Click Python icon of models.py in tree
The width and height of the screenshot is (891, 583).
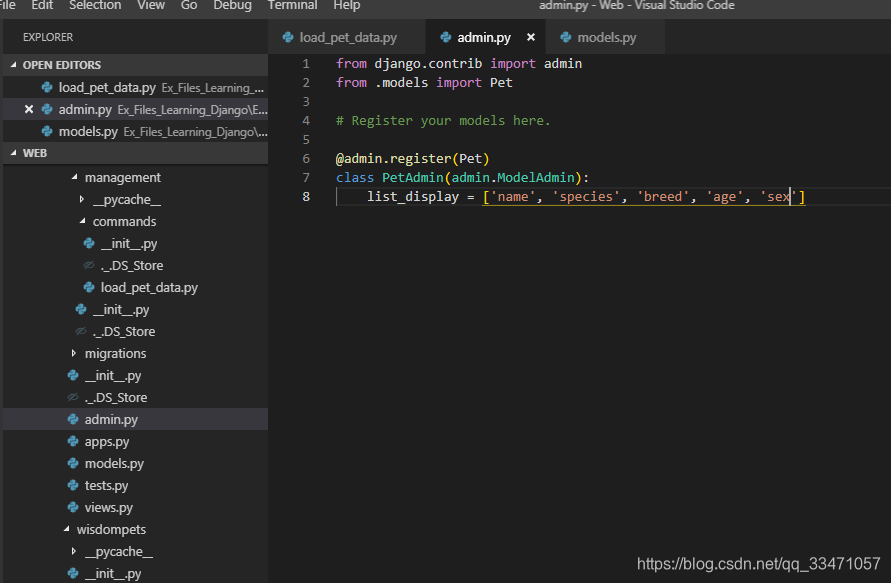[x=73, y=463]
